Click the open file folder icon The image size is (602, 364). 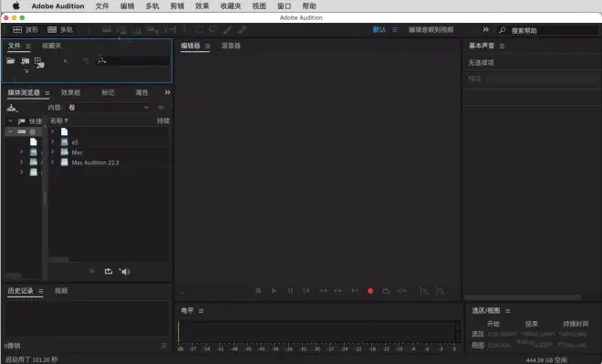click(11, 60)
